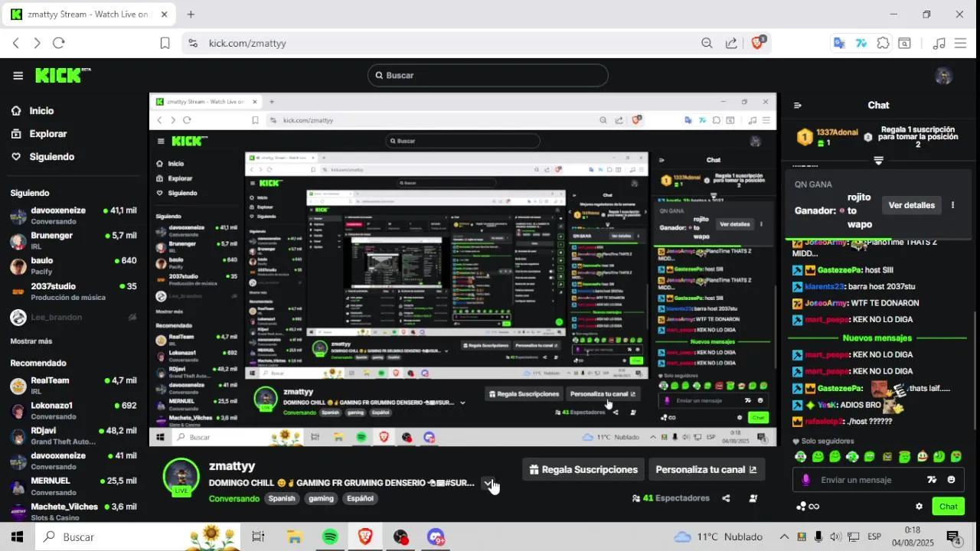The image size is (980, 551).
Task: Click the browser address bar URL
Action: click(x=247, y=44)
